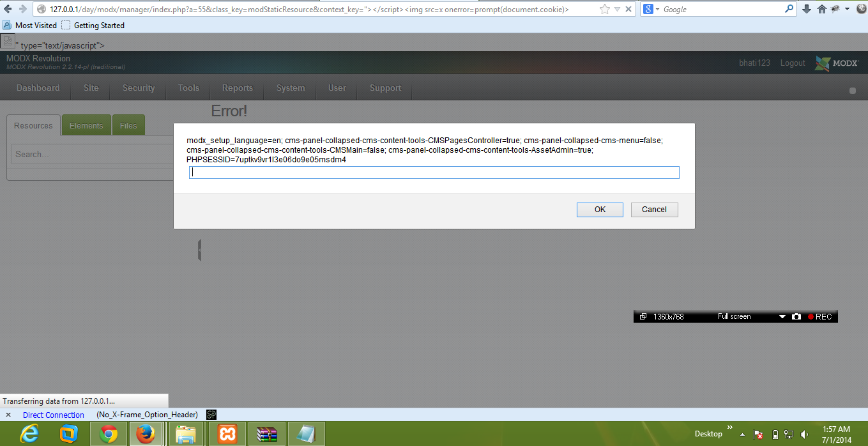Click Cancel in the prompt dialog
This screenshot has height=446, width=868.
654,210
